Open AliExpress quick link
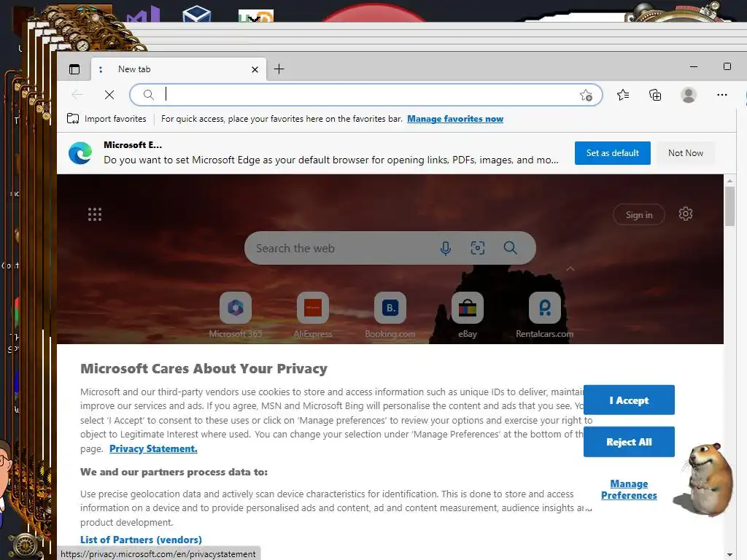 point(312,315)
